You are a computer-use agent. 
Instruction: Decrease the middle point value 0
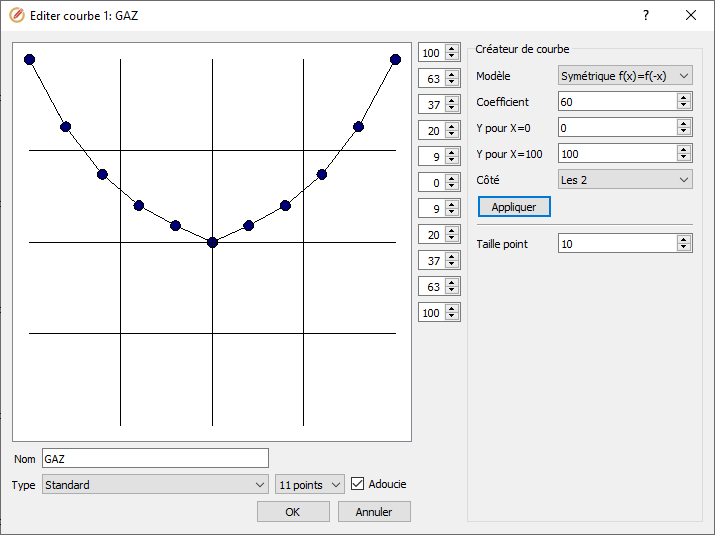(451, 187)
